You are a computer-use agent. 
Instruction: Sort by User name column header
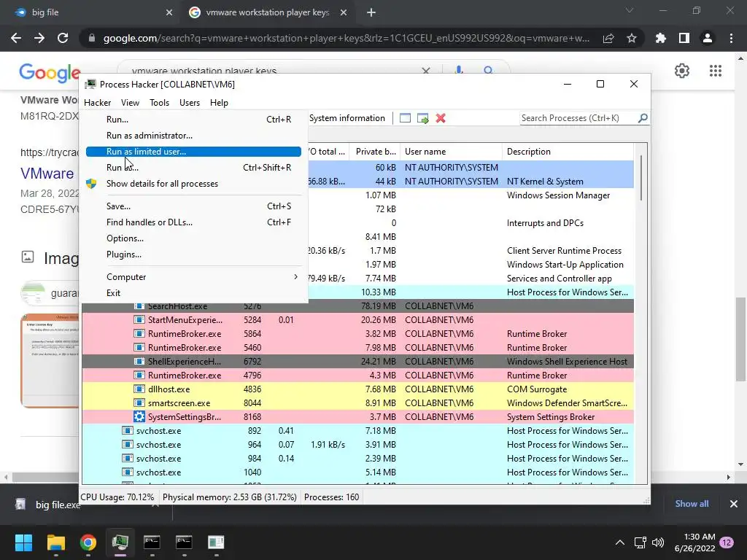click(451, 152)
